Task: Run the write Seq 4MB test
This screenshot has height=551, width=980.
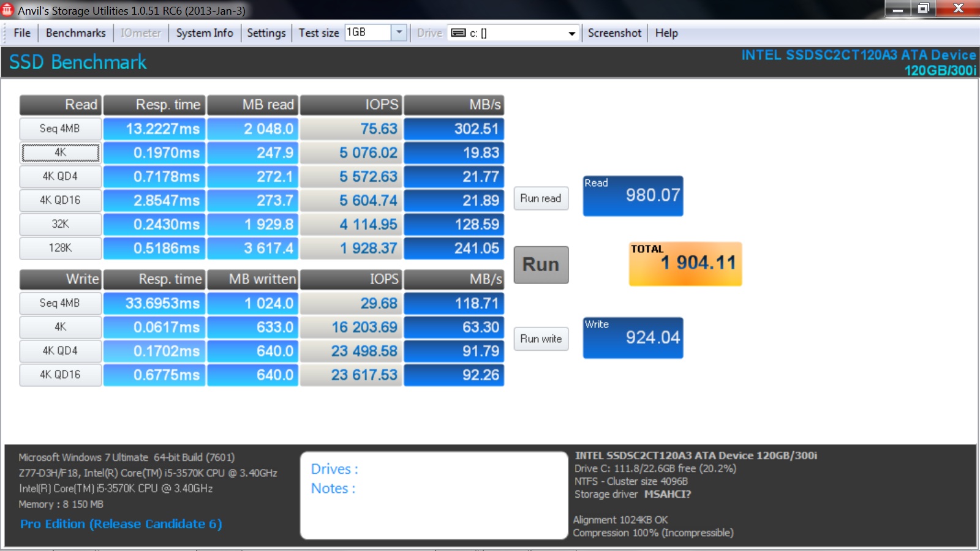Action: [60, 303]
